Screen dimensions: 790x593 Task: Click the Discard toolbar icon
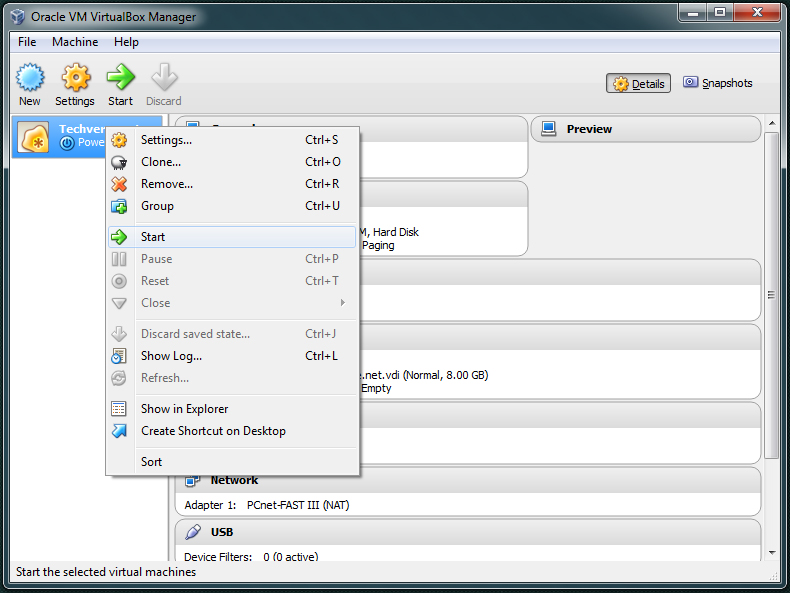coord(164,78)
